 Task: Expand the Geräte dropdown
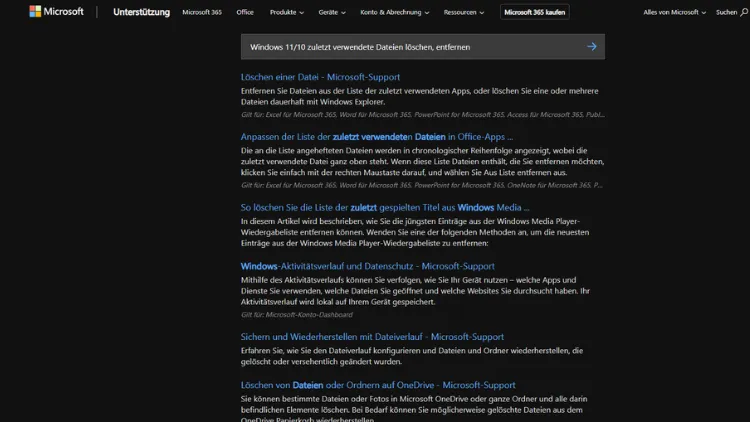[332, 12]
